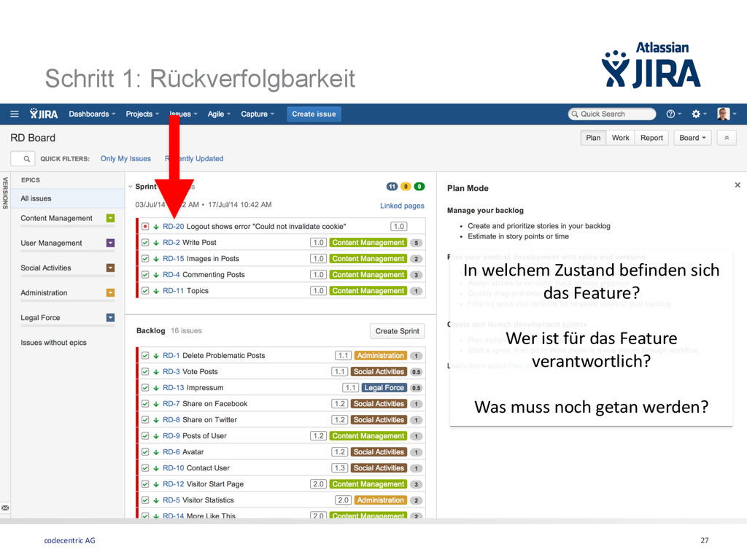Image resolution: width=747 pixels, height=560 pixels.
Task: Open the Projects dropdown menu
Action: (x=142, y=114)
